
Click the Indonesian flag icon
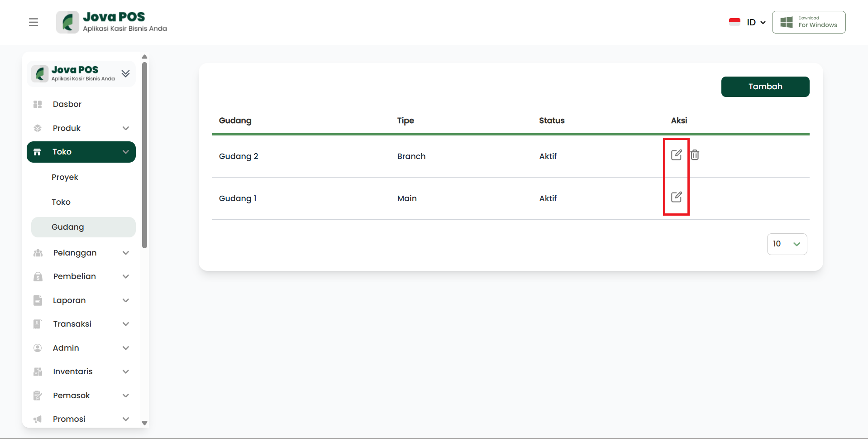(x=734, y=22)
